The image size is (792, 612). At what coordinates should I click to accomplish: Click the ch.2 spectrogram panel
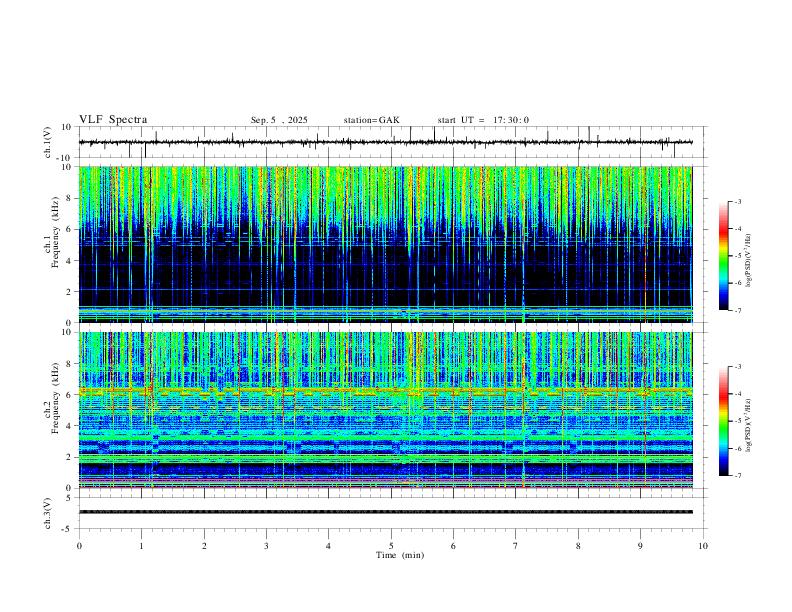385,410
